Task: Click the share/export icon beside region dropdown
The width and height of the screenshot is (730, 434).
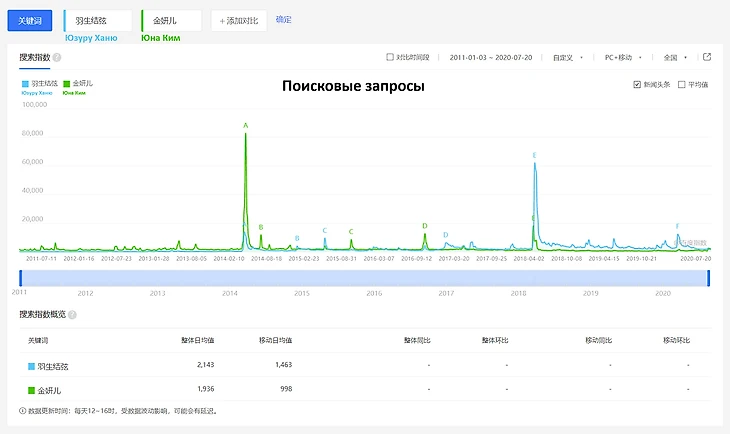Action: point(707,57)
